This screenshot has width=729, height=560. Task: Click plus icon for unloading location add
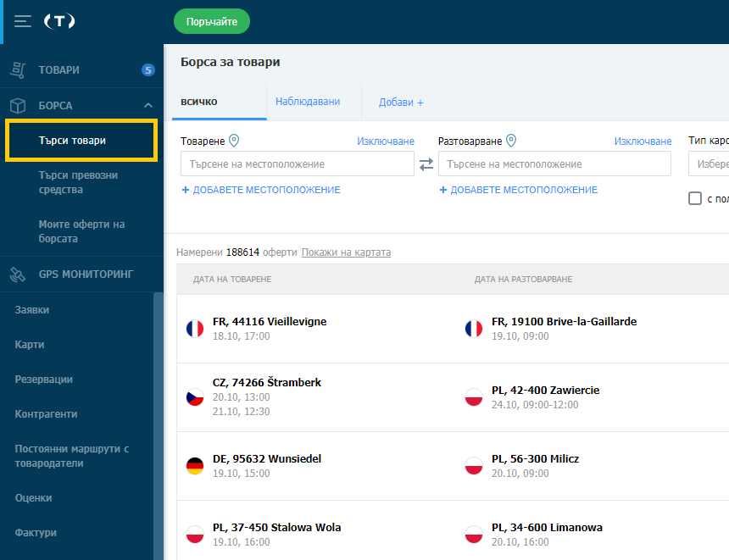click(x=443, y=190)
